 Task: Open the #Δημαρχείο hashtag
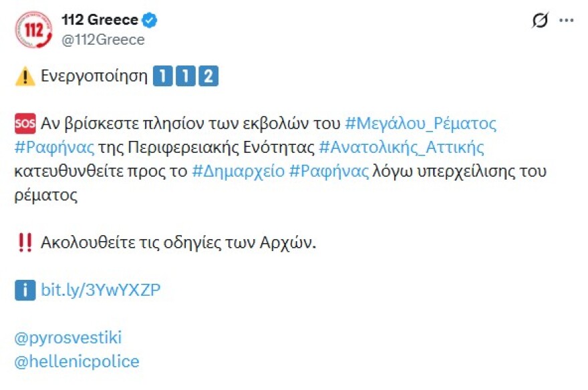point(238,171)
